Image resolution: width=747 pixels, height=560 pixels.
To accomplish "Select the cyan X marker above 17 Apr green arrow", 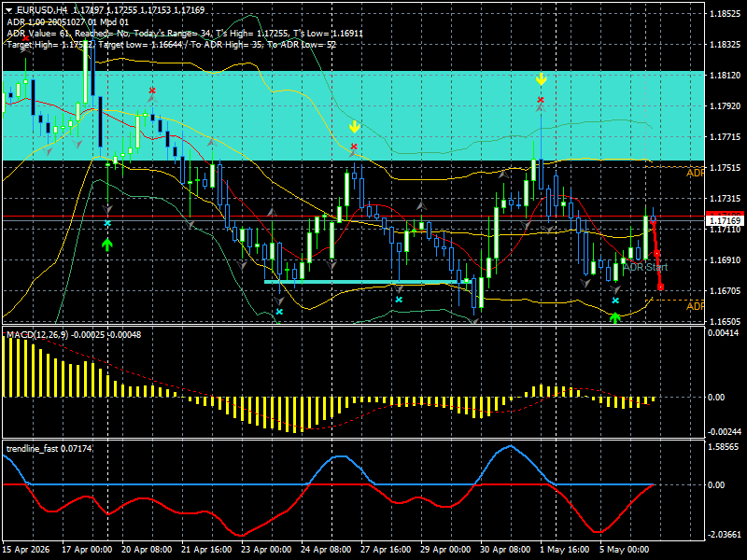I will coord(107,223).
